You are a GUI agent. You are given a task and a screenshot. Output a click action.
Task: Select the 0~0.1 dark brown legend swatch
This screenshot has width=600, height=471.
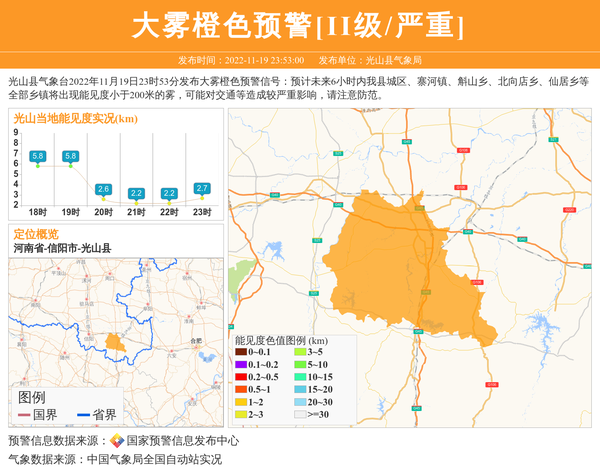(242, 353)
